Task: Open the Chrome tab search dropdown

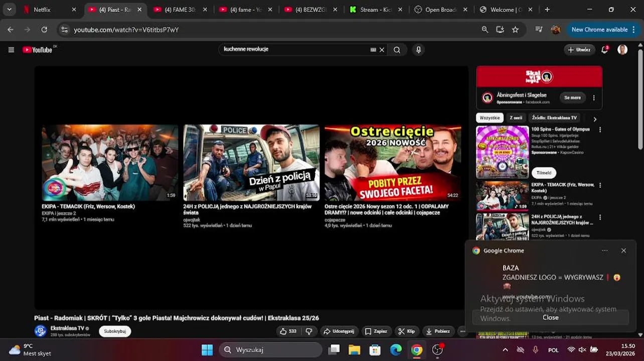Action: pos(10,10)
